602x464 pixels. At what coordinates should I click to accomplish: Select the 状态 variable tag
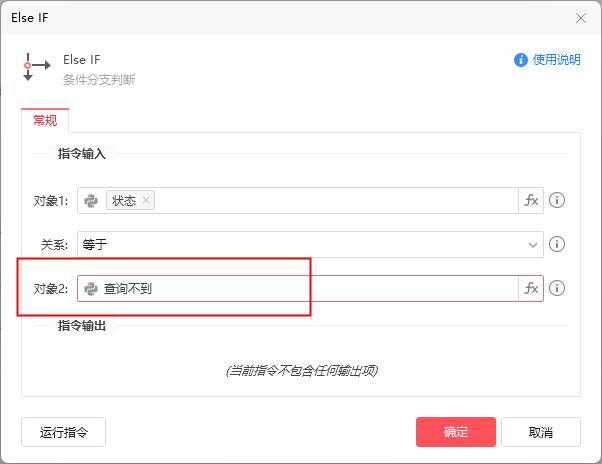(124, 200)
